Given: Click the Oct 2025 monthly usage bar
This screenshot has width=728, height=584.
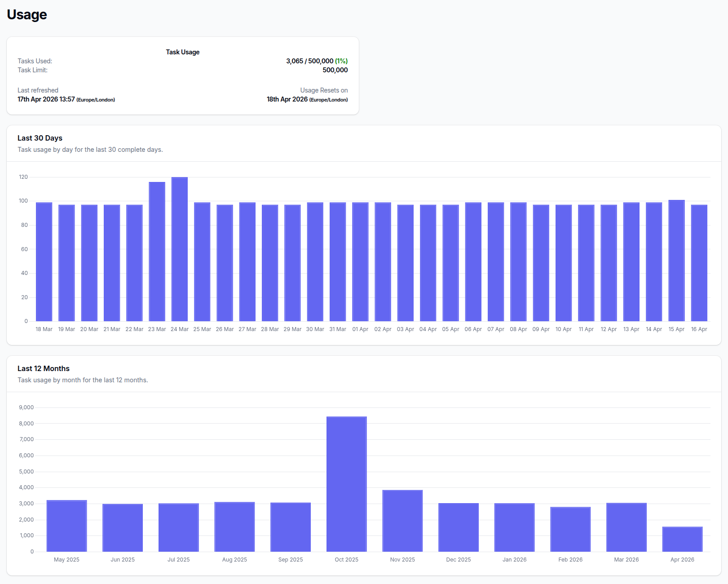Looking at the screenshot, I should tap(346, 484).
